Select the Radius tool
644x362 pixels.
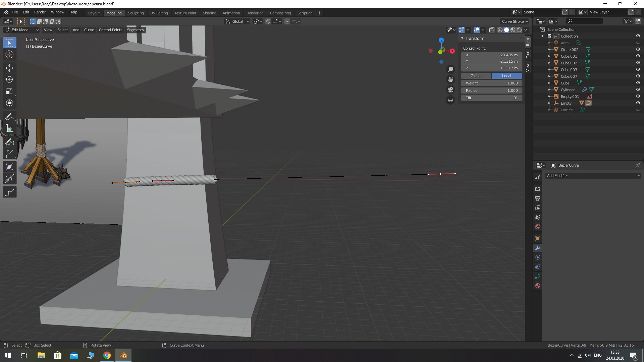tap(9, 167)
